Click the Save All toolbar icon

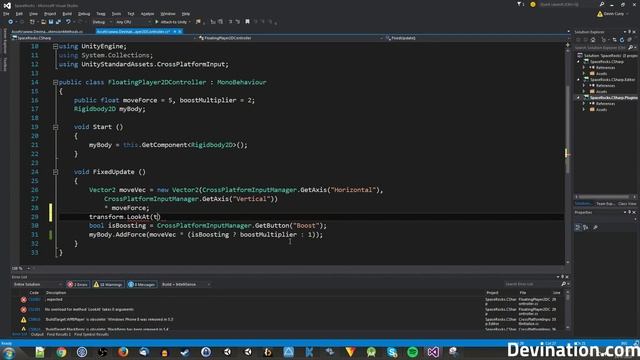click(x=58, y=22)
